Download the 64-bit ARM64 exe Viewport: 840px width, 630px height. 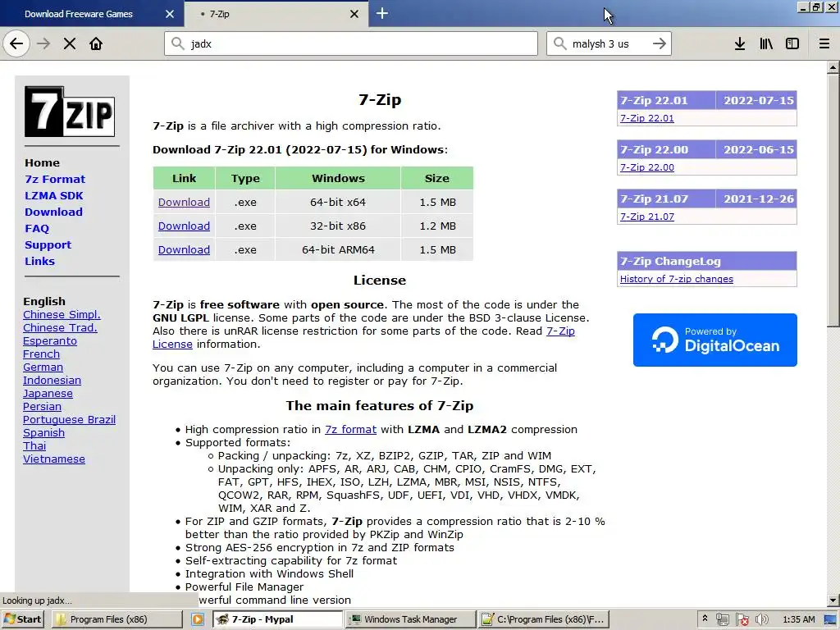(184, 249)
